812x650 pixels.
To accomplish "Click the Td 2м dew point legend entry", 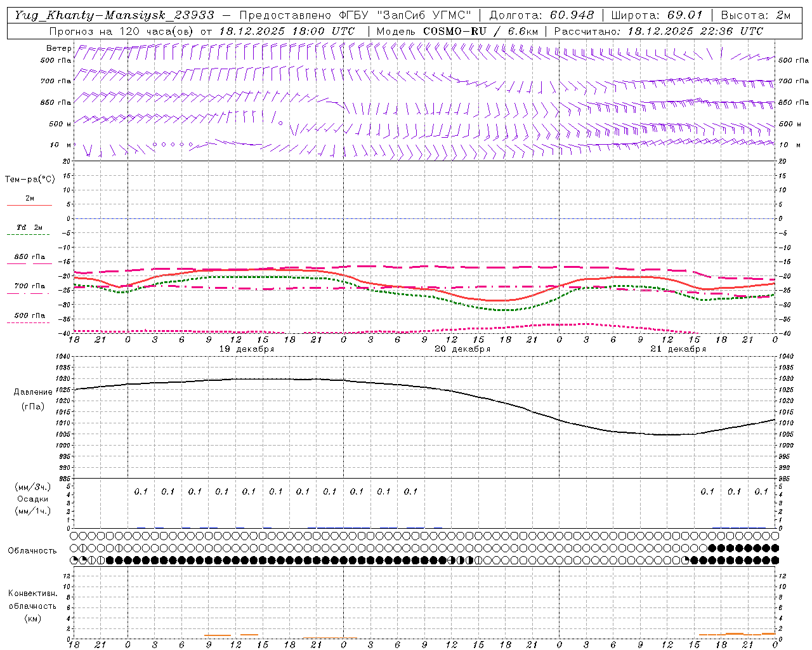I will (30, 227).
